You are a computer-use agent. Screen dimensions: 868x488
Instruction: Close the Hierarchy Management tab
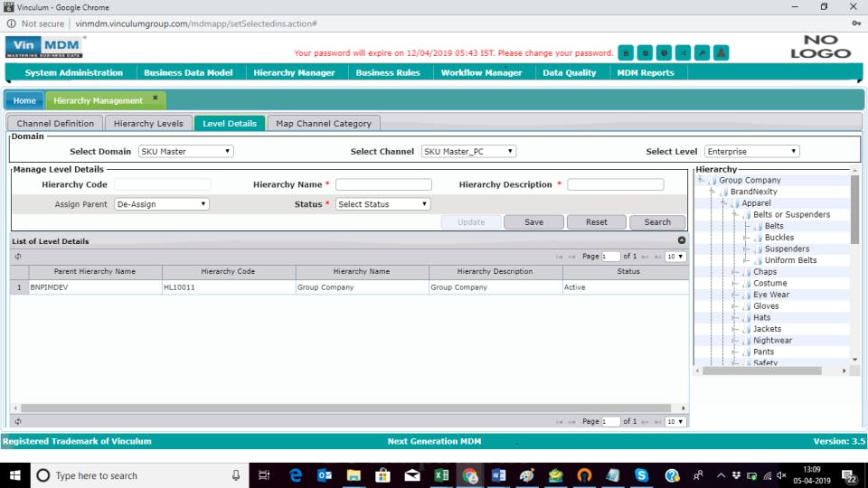[156, 98]
